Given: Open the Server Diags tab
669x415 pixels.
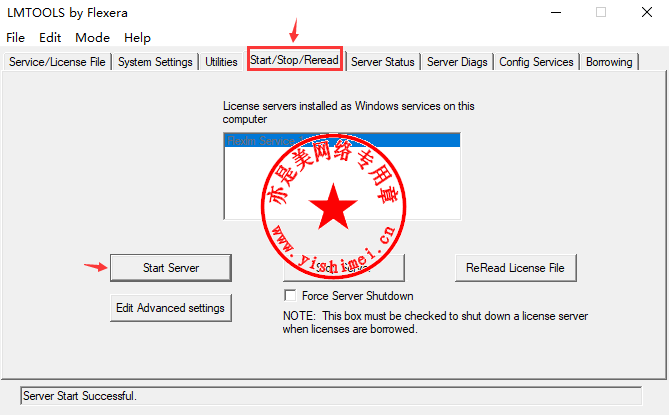Looking at the screenshot, I should (457, 62).
